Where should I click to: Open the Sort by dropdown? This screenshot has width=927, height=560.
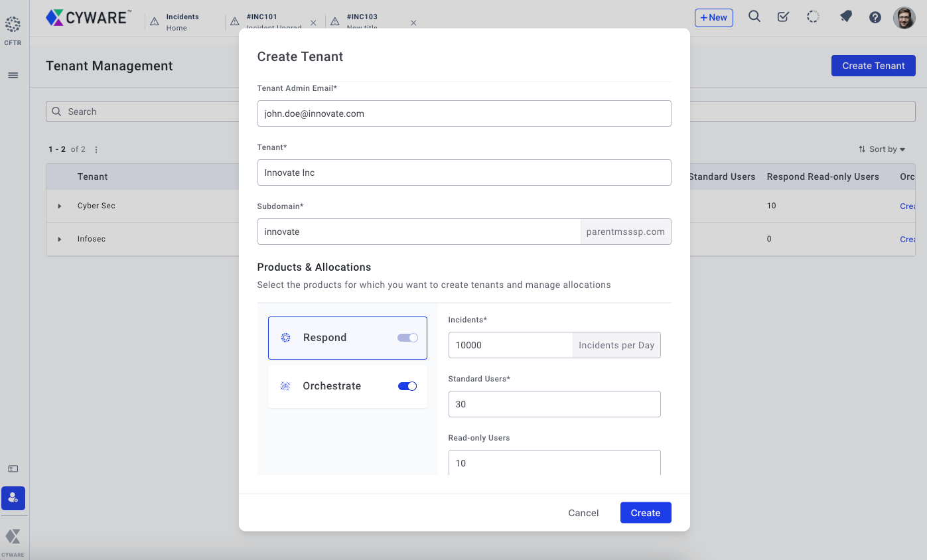(882, 149)
